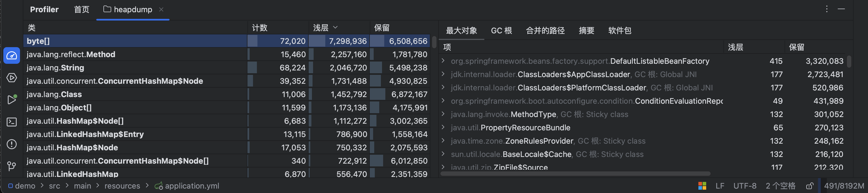The image size is (868, 193).
Task: Switch to the 合并的路径 tab
Action: [545, 31]
